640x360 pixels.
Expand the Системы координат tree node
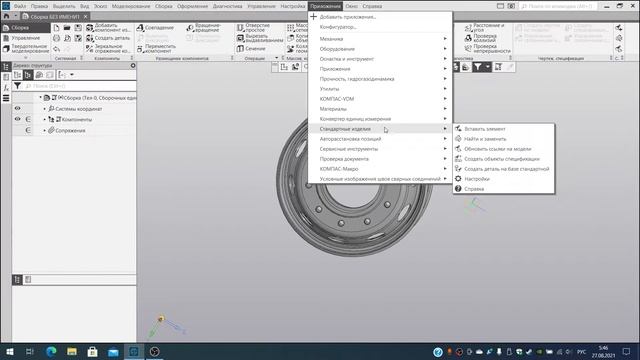pyautogui.click(x=44, y=109)
